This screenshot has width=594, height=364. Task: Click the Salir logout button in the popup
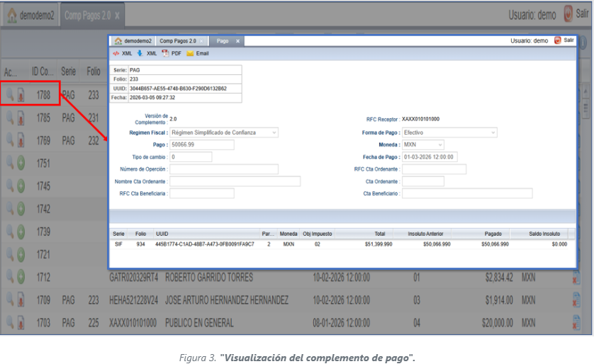564,41
